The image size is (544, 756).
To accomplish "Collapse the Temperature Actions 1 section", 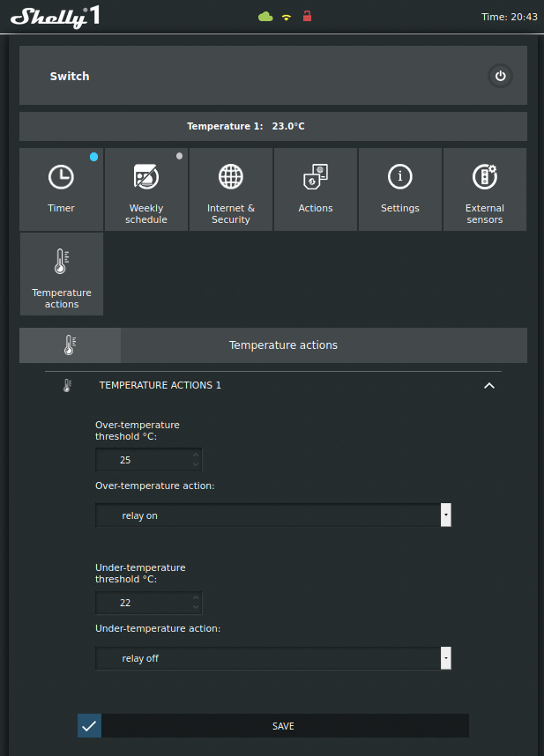I will pyautogui.click(x=489, y=386).
